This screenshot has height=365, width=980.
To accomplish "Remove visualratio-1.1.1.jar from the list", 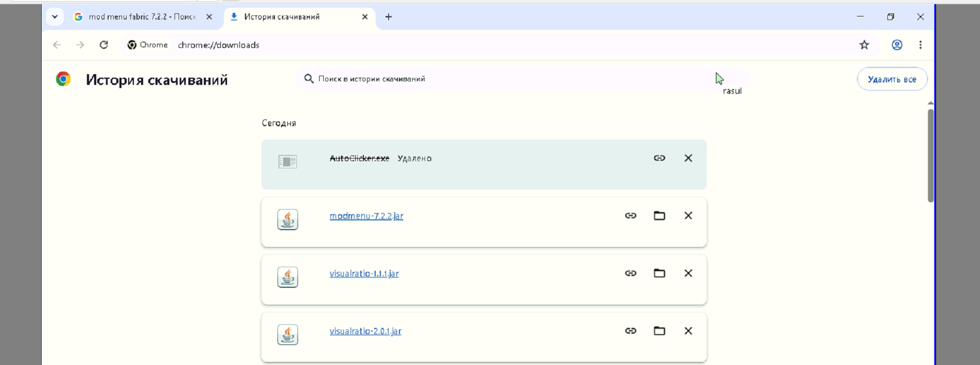I will pos(688,273).
